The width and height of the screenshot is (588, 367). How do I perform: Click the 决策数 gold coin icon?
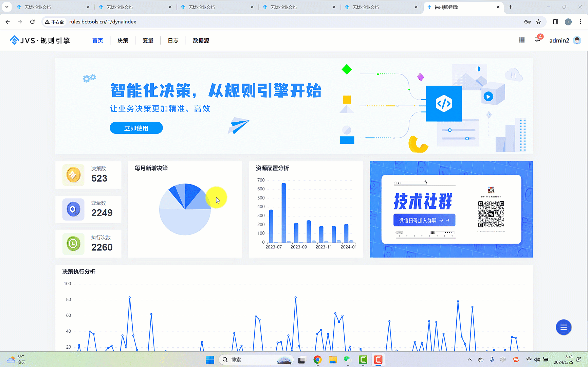click(73, 175)
